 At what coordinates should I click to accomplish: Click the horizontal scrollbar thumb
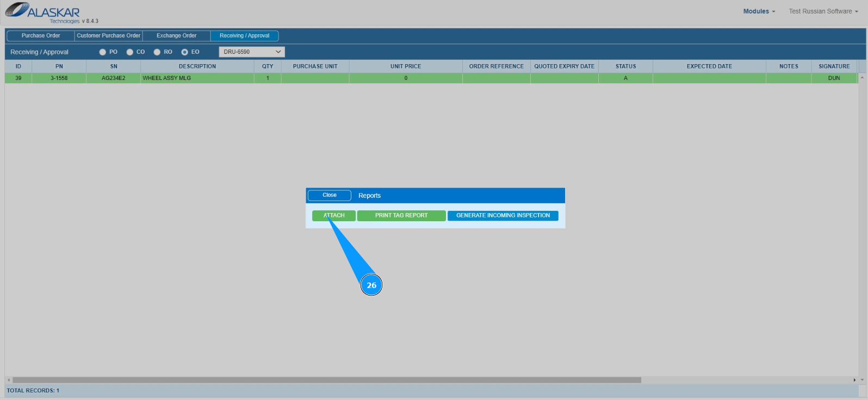[x=327, y=380]
